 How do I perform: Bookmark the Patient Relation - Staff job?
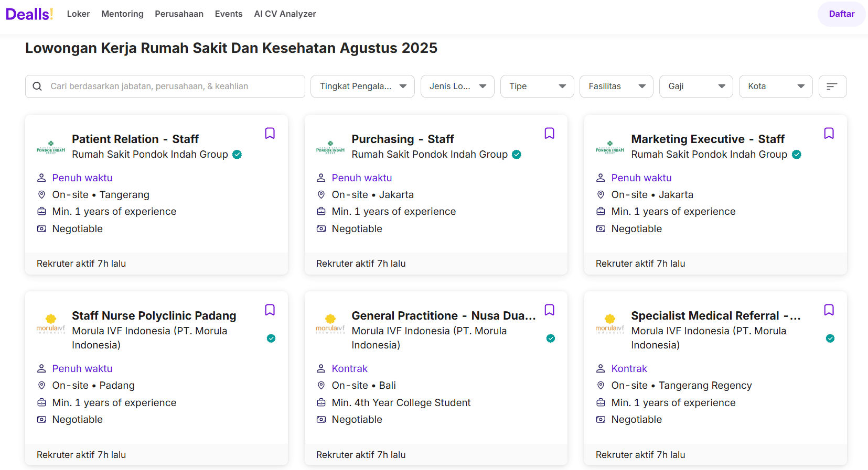(270, 134)
